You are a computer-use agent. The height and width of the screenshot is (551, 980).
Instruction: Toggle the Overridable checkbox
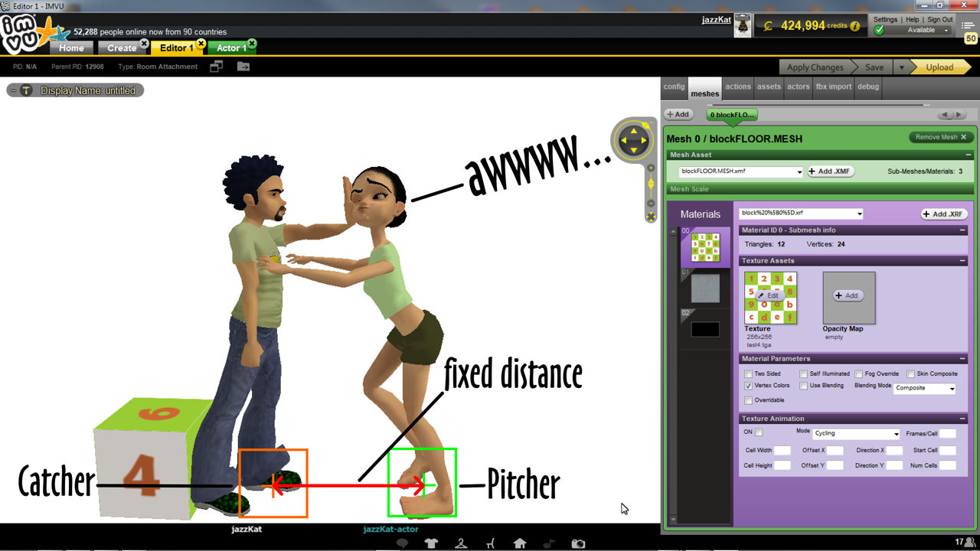[x=749, y=400]
